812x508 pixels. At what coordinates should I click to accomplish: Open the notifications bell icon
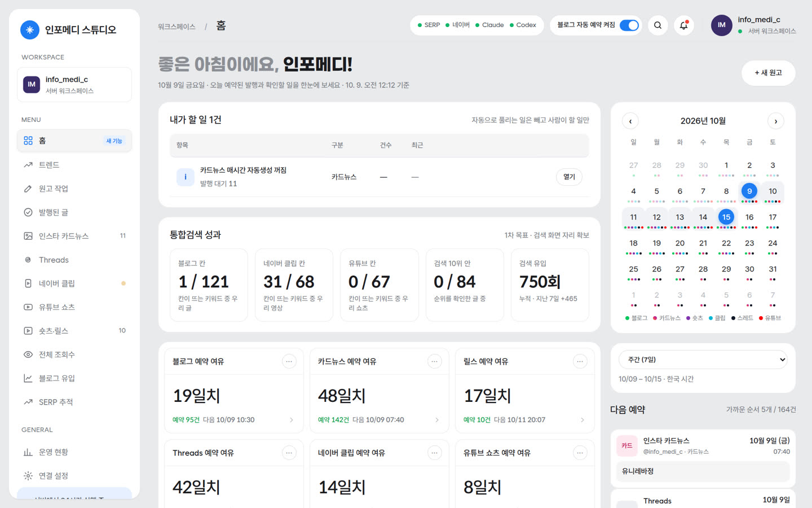pos(683,25)
